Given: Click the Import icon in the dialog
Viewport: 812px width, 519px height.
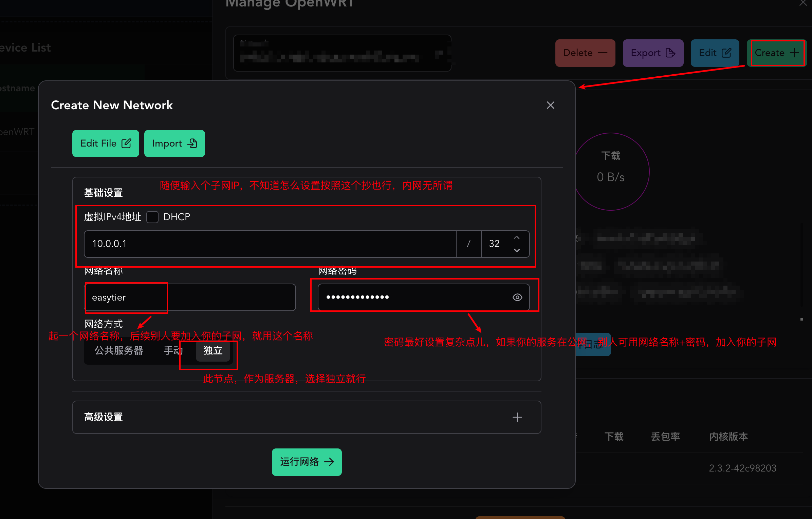Looking at the screenshot, I should (x=192, y=143).
